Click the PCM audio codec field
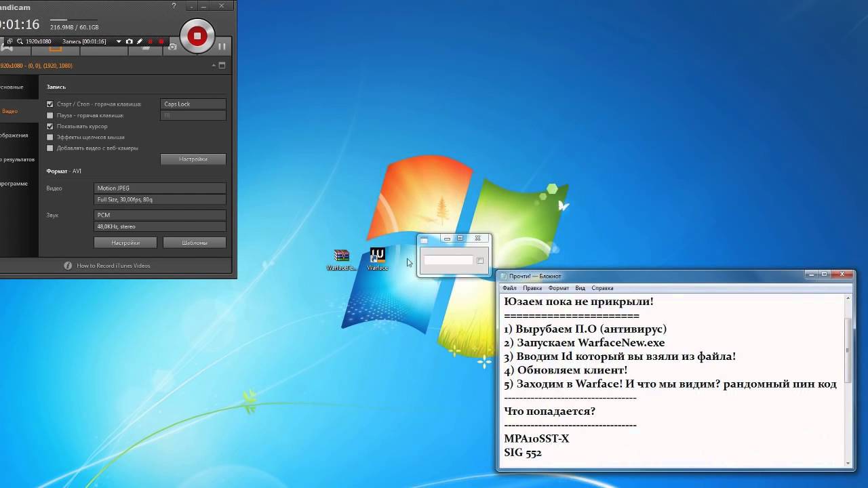This screenshot has height=488, width=868. [x=160, y=215]
